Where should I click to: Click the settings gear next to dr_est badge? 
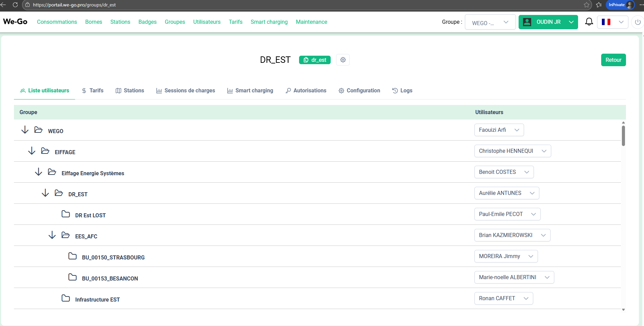[343, 60]
